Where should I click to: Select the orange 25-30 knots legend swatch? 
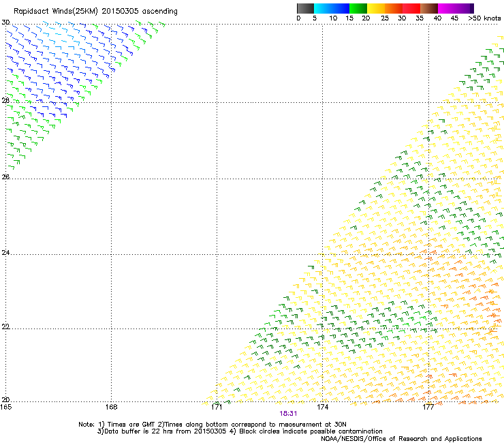click(394, 8)
